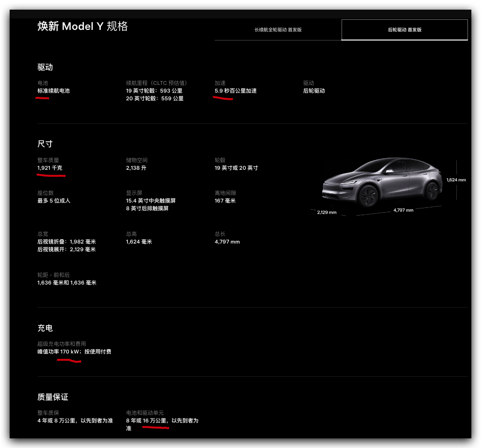Click 续航里程（CLTC 预估值）label
The height and width of the screenshot is (448, 481).
click(x=156, y=83)
